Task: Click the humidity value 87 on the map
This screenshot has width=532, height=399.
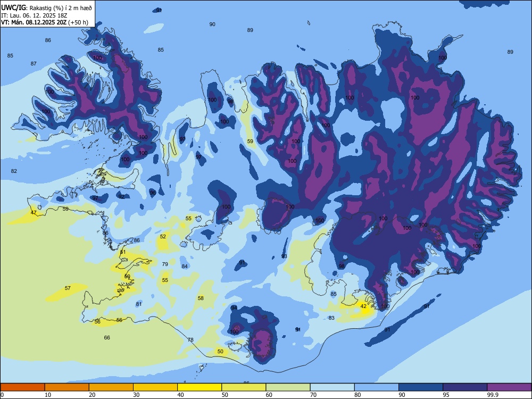Action: pos(33,63)
